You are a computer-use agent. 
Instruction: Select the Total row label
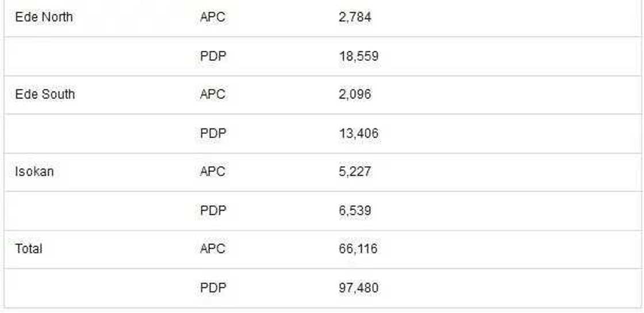point(29,249)
